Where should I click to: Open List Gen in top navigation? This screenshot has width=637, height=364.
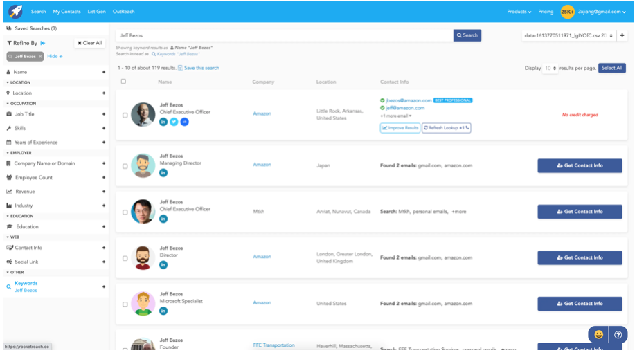[97, 12]
